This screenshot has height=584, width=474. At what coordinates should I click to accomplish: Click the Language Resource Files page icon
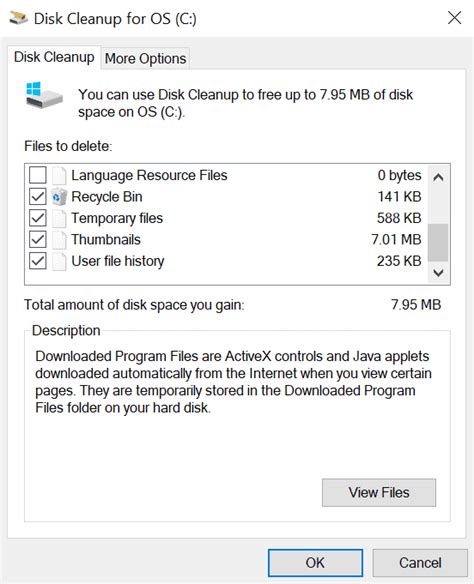point(59,175)
